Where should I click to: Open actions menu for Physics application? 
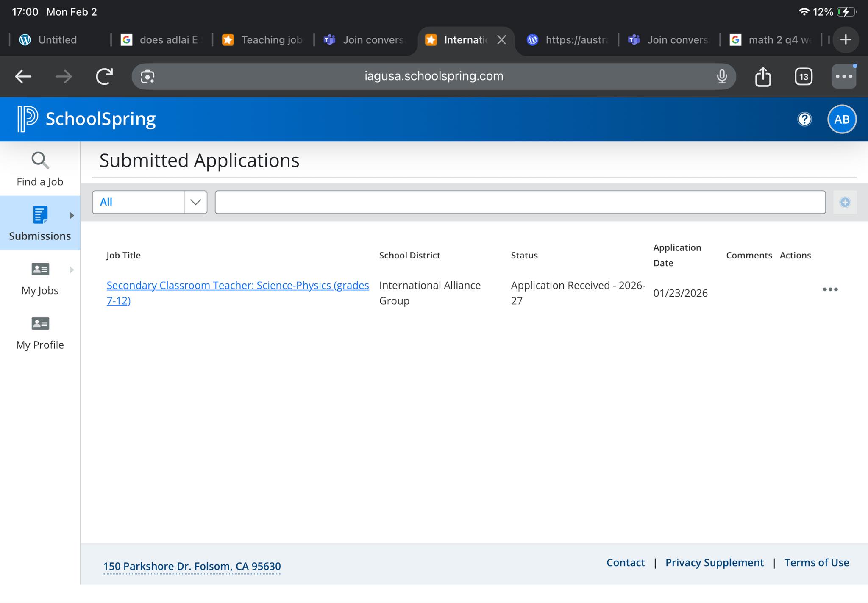tap(830, 289)
